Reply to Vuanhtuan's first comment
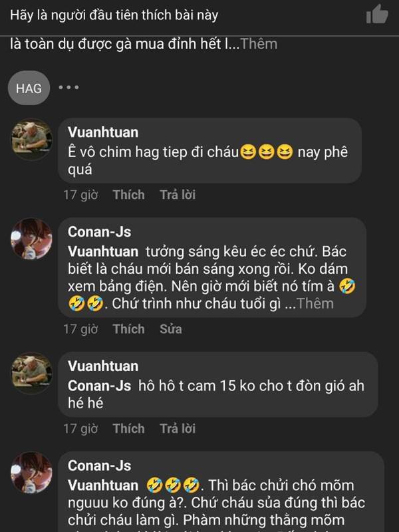 (x=178, y=195)
